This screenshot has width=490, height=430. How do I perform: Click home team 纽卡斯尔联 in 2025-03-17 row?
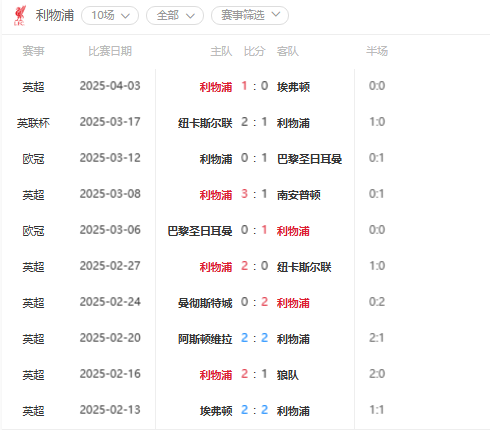[205, 123]
